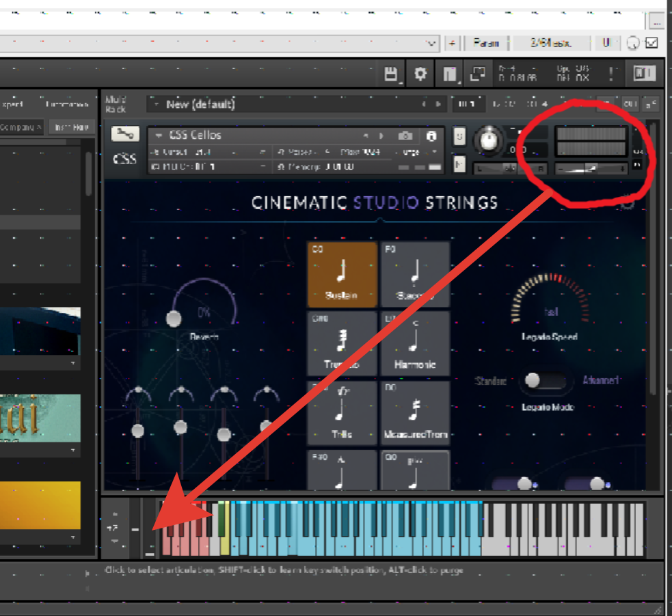
Task: Load next multi with right arrow
Action: pos(438,104)
